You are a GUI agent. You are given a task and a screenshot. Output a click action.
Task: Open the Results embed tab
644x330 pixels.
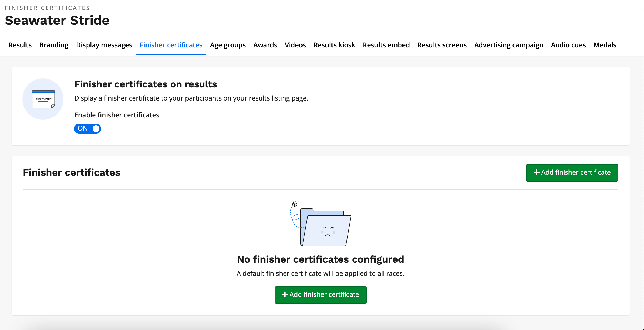pyautogui.click(x=386, y=45)
